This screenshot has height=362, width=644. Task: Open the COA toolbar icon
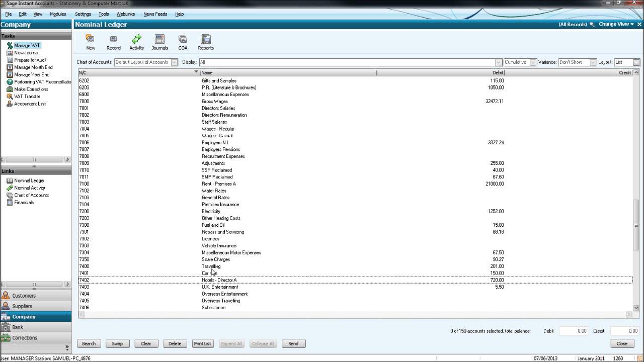coord(183,39)
